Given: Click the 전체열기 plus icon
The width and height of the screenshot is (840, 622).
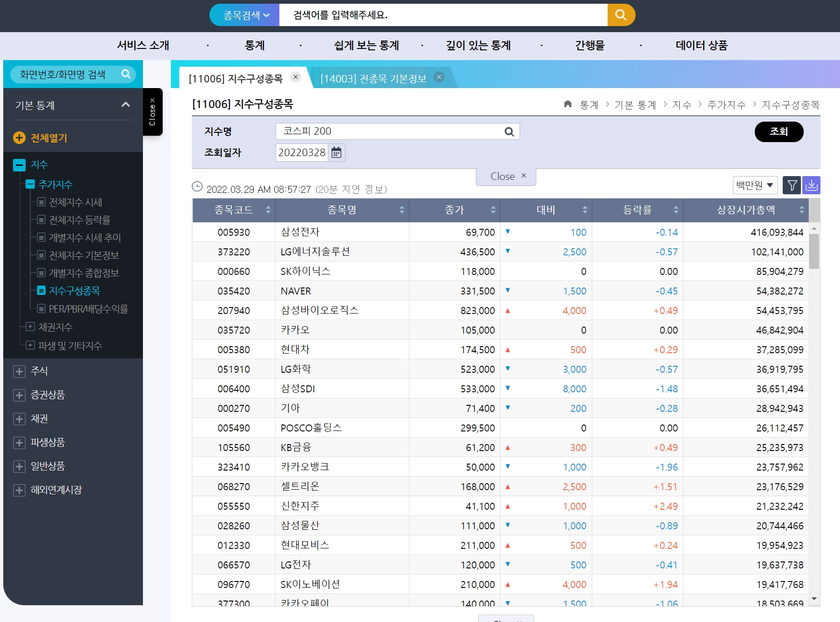Looking at the screenshot, I should (x=19, y=137).
